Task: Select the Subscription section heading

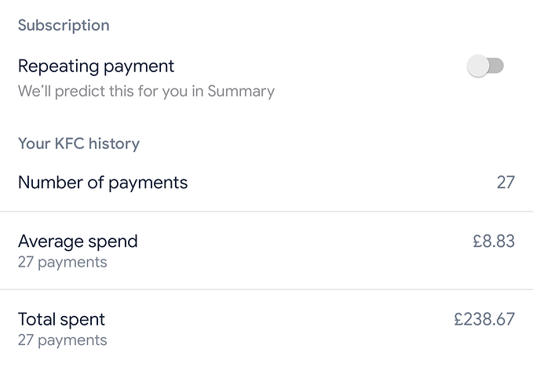Action: [64, 25]
